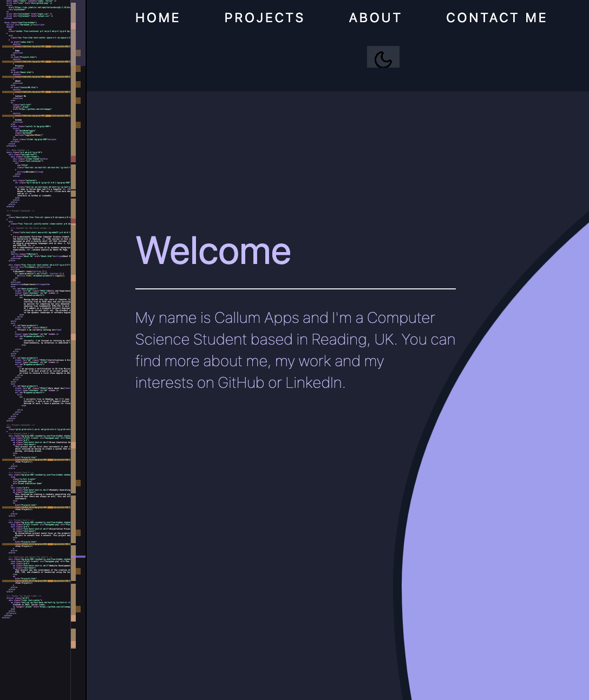
Task: Click the first highlighted orange line in the minimap
Action: coord(32,47)
